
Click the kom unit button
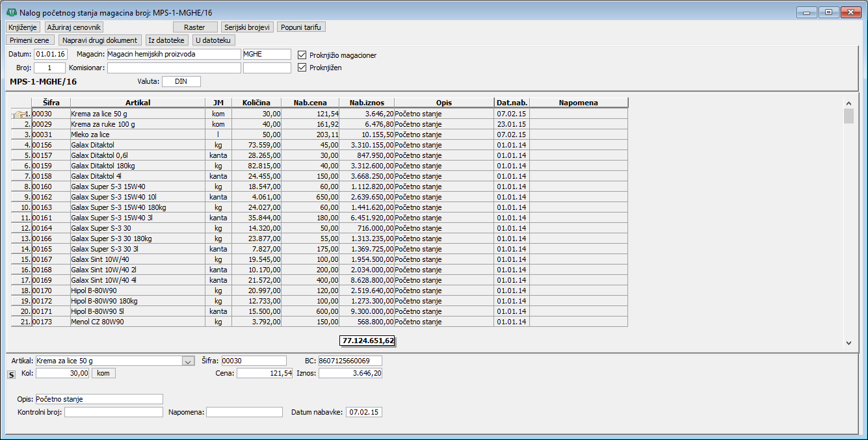coord(103,373)
